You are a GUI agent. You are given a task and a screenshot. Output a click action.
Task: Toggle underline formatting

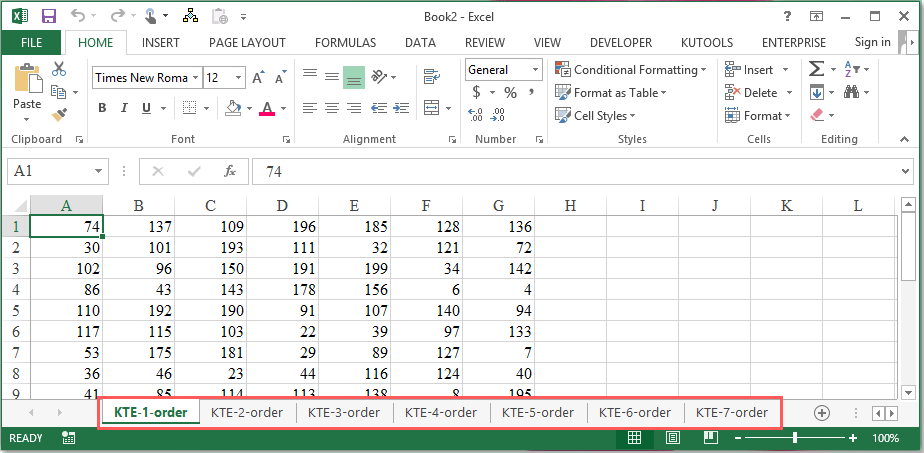pos(148,108)
